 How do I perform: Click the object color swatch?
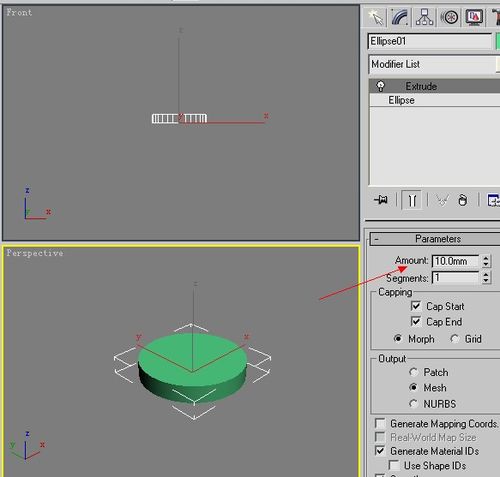498,41
